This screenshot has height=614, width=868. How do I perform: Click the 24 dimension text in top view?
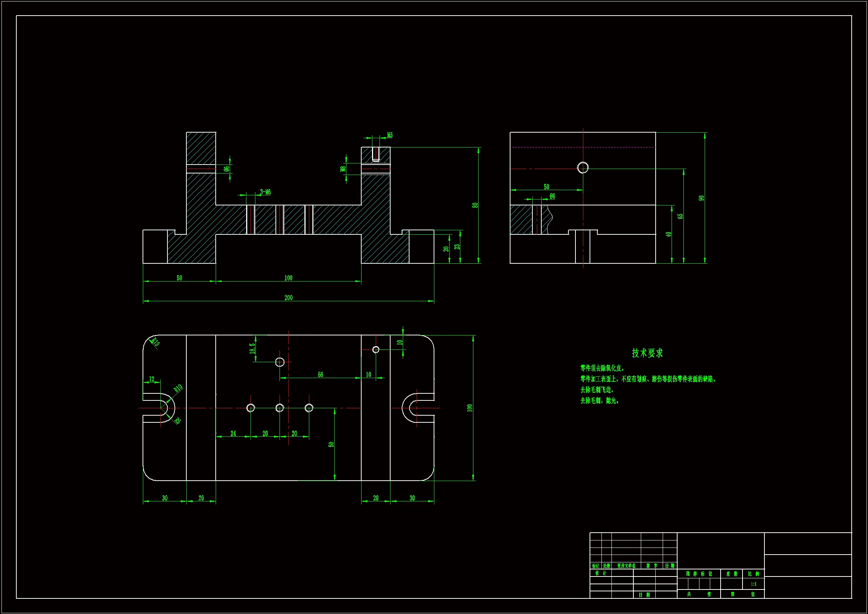(x=233, y=433)
